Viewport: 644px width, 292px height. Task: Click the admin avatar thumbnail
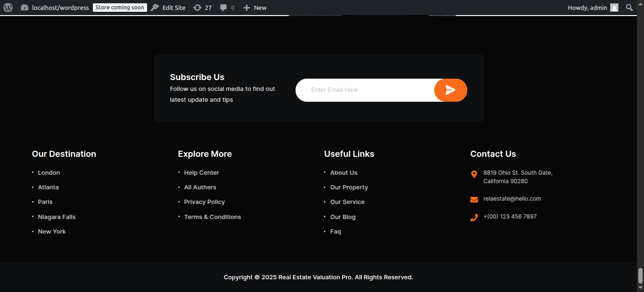[x=614, y=8]
